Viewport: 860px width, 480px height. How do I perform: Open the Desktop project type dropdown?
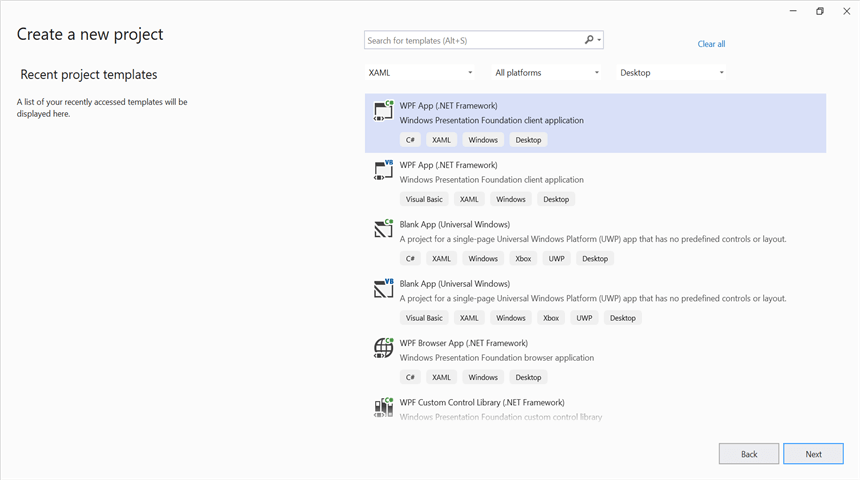672,73
